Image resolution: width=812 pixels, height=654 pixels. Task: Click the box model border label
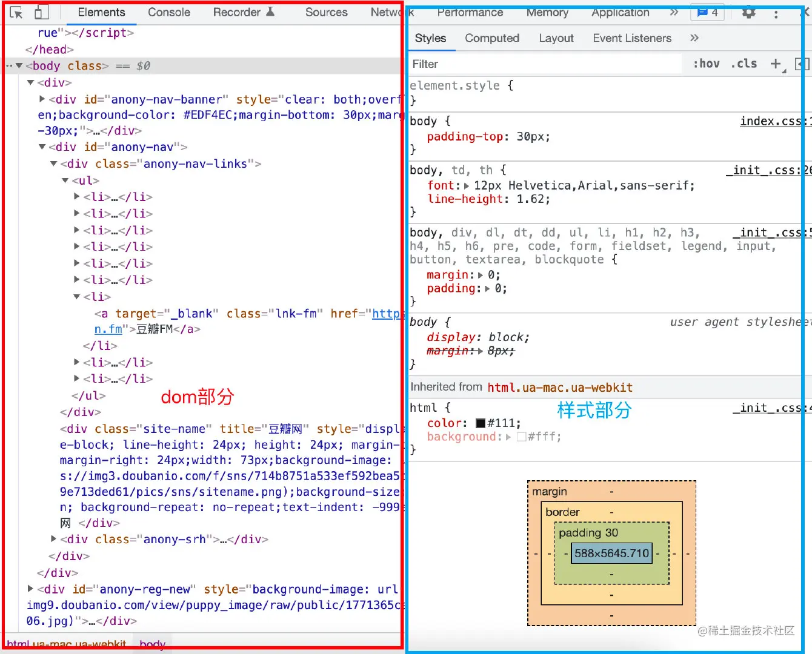562,512
